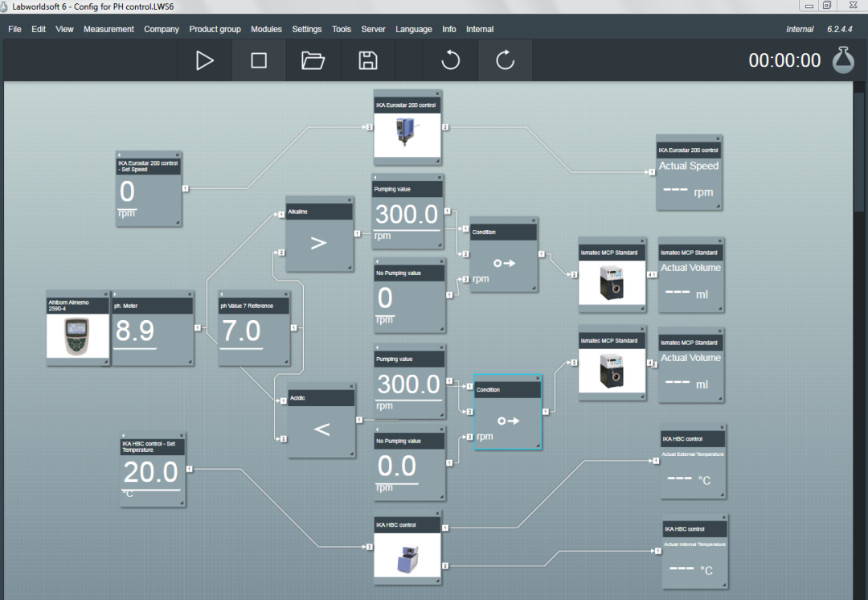This screenshot has width=868, height=600.
Task: Edit upper Pumping value 300.0 rpm
Action: [407, 215]
